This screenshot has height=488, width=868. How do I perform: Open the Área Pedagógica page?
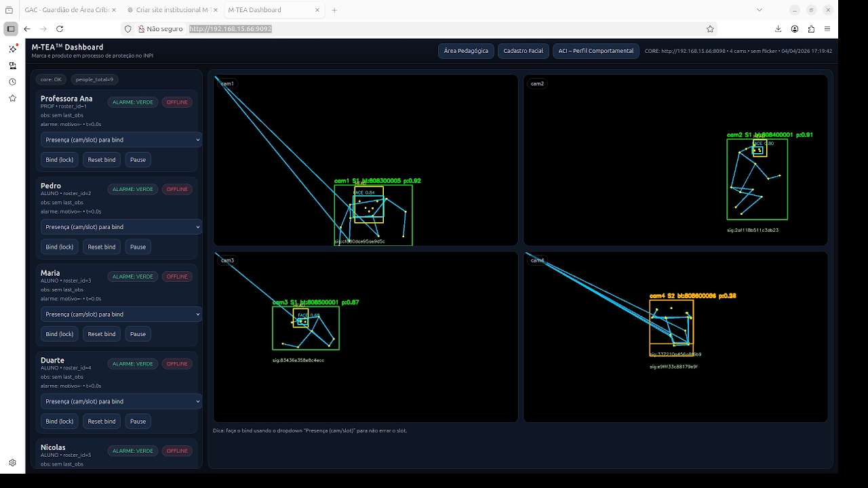(x=466, y=51)
